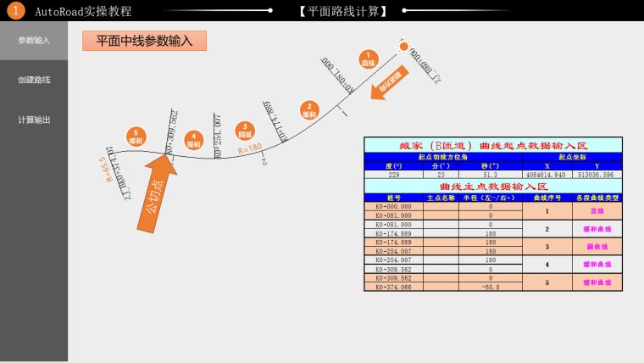Select the orange circle marker 3 圆弧
Image resolution: width=644 pixels, height=363 pixels.
click(x=245, y=130)
